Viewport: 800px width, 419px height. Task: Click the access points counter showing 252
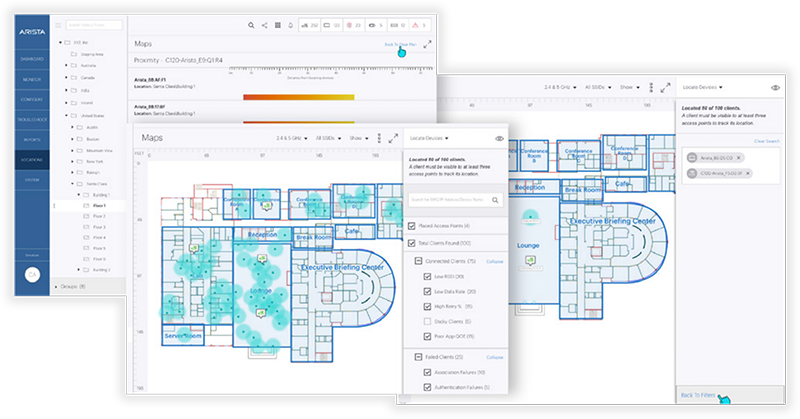[310, 25]
